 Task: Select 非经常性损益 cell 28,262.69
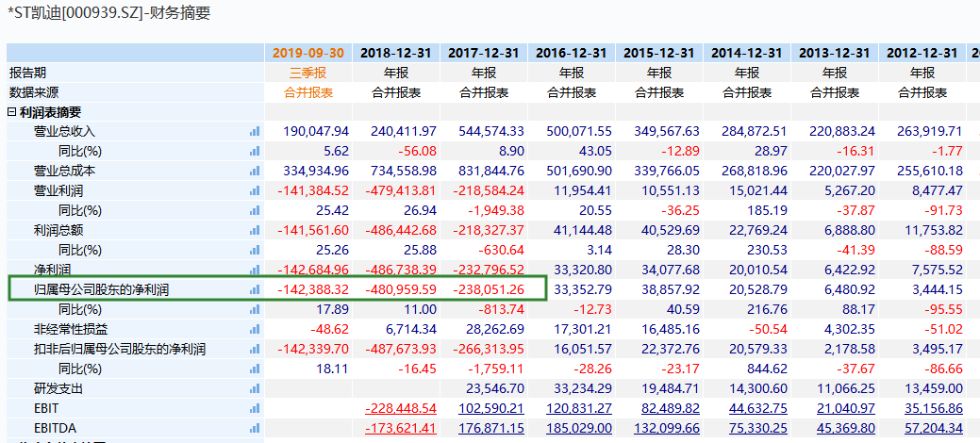click(x=495, y=329)
